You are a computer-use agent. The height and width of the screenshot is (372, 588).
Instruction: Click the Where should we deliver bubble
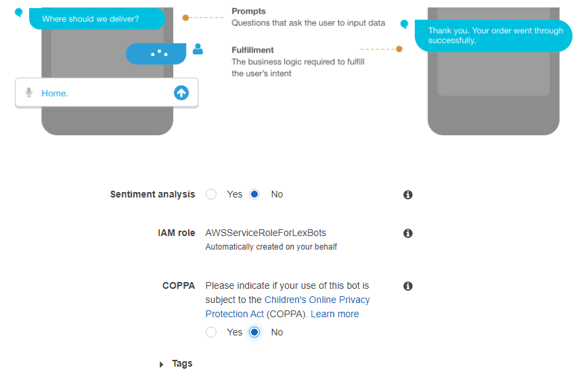97,19
